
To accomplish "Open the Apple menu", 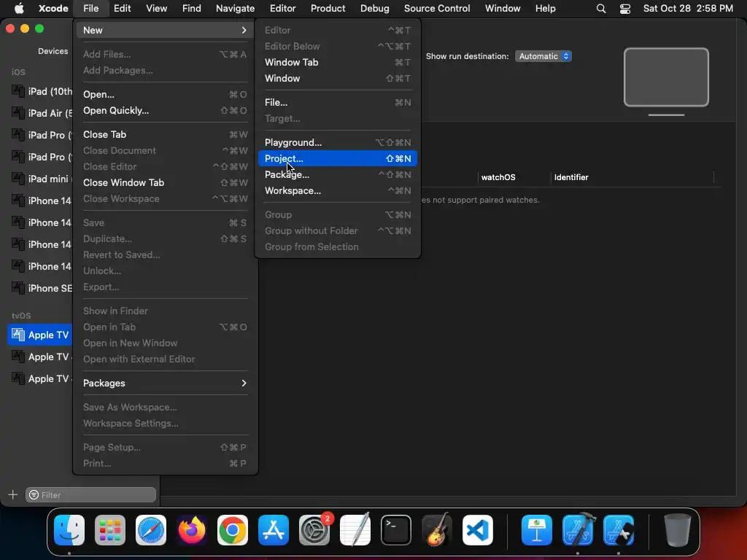I will coord(19,9).
